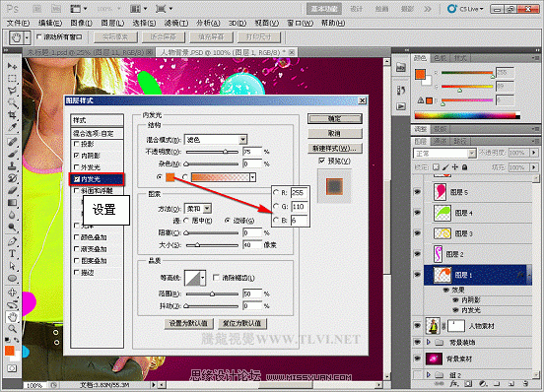Expand the 背景装饰 layer group
Screen dimensions: 544x392
429,342
